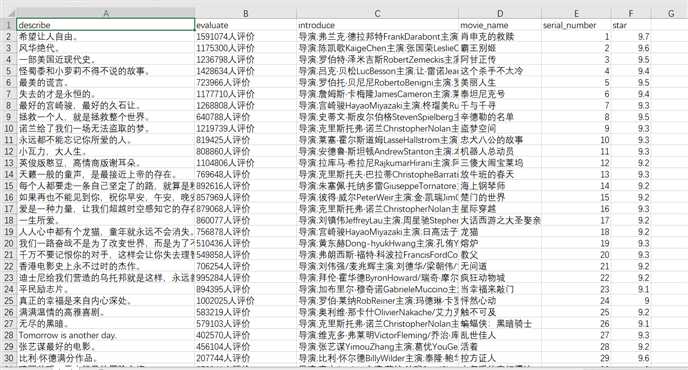Select column A header
The image size is (688, 370).
pyautogui.click(x=106, y=14)
